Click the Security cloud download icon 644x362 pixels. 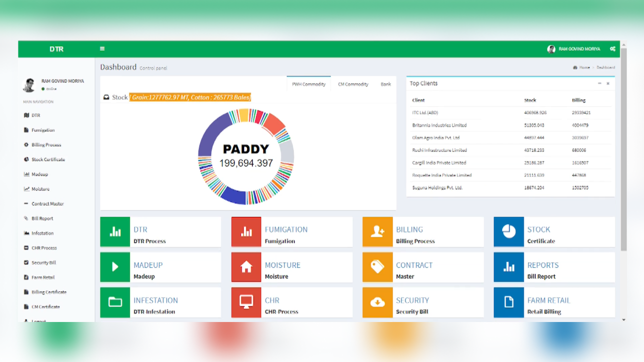[x=377, y=302]
